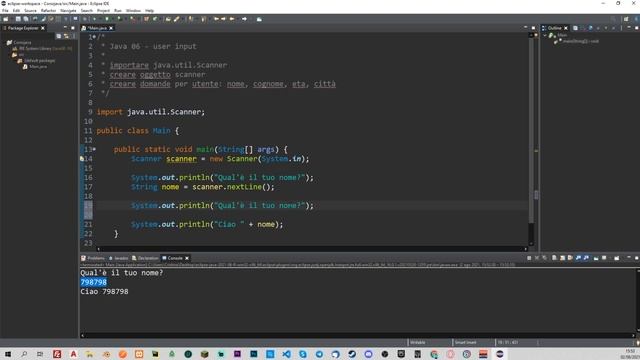
Task: Close the Outline view
Action: point(566,28)
